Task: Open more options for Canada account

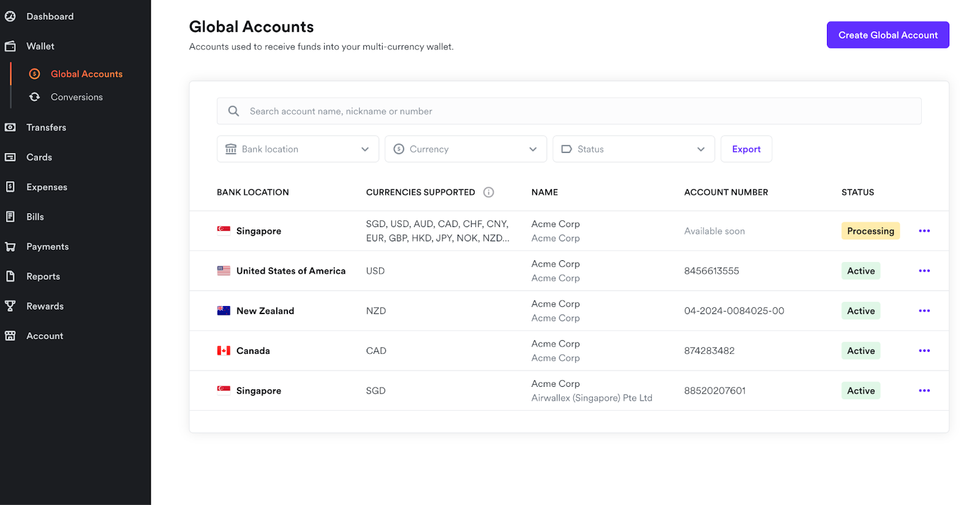Action: (924, 351)
